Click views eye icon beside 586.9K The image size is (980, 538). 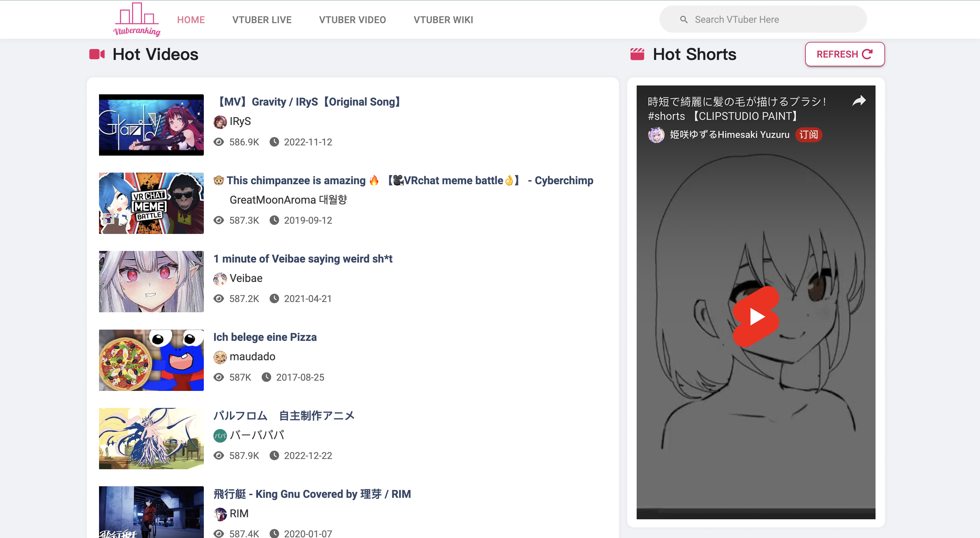[x=218, y=142]
